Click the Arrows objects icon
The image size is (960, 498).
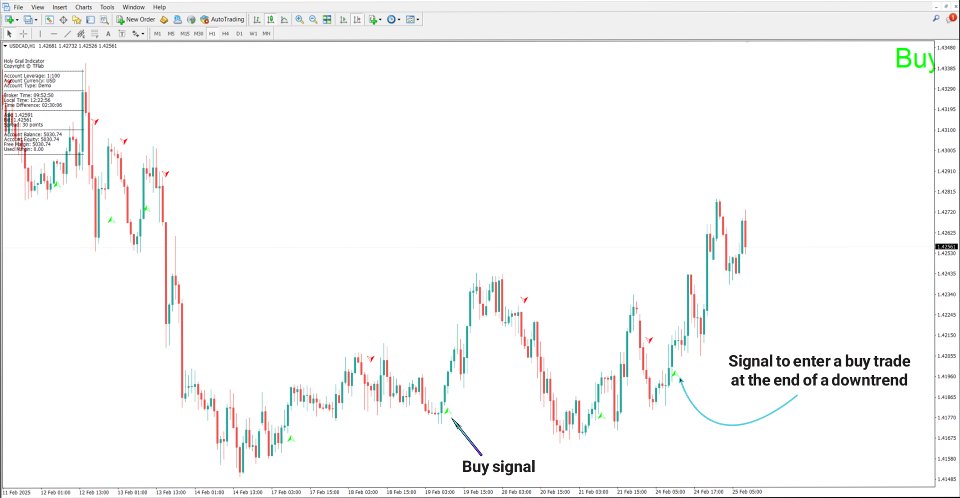(135, 34)
